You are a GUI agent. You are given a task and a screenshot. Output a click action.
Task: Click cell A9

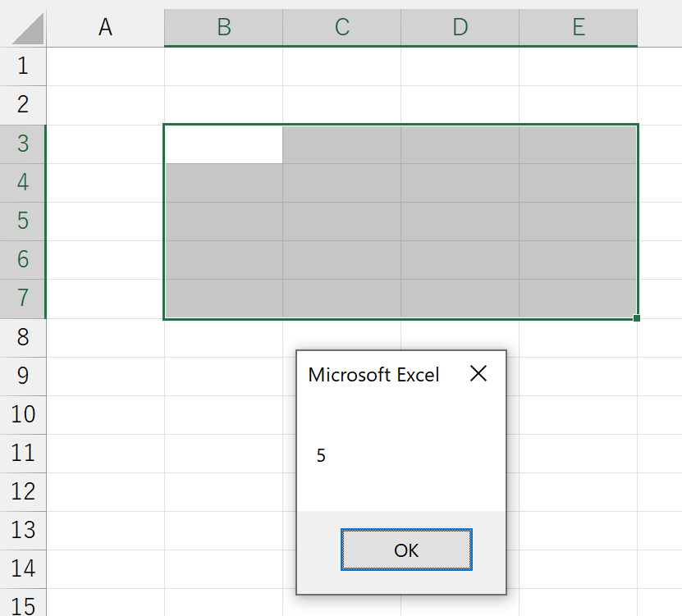[105, 376]
